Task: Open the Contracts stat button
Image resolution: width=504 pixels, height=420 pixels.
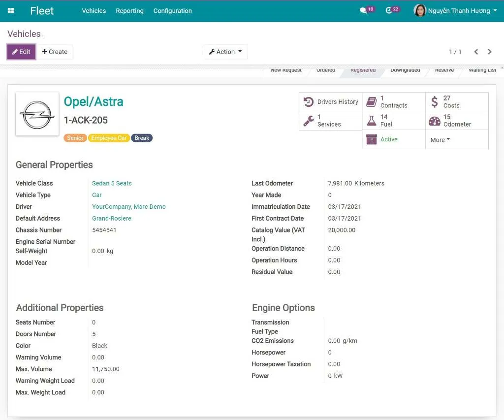Action: [394, 102]
